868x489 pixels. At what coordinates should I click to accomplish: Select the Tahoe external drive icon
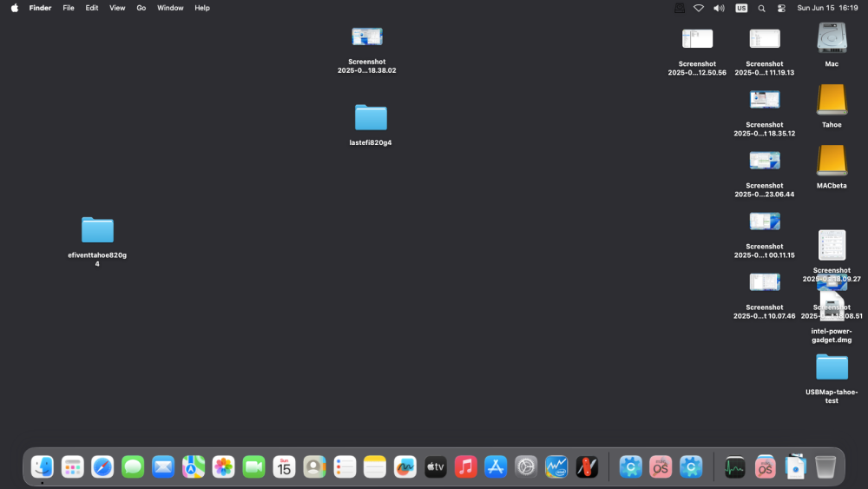click(832, 99)
